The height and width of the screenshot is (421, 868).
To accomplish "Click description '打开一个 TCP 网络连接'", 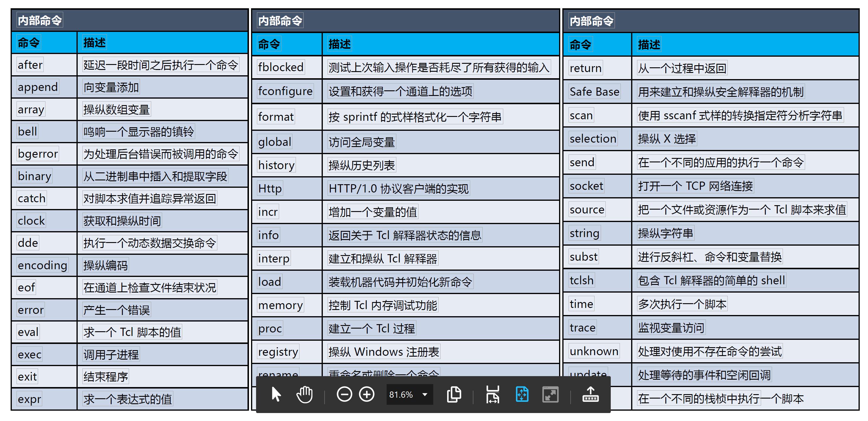I will coord(695,186).
